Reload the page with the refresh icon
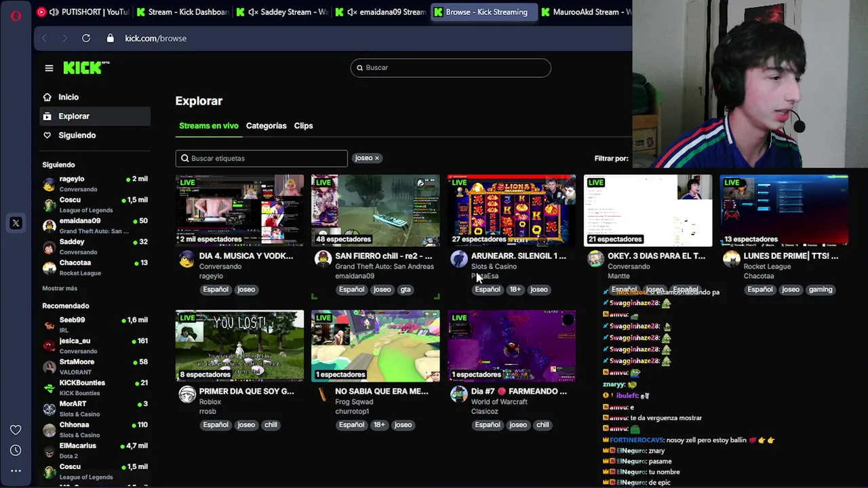The image size is (868, 488). (86, 39)
